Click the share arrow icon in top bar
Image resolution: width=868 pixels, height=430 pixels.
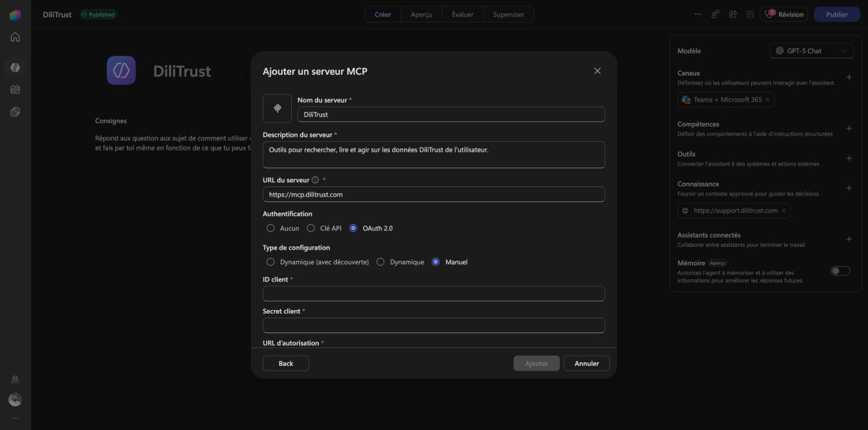point(733,14)
